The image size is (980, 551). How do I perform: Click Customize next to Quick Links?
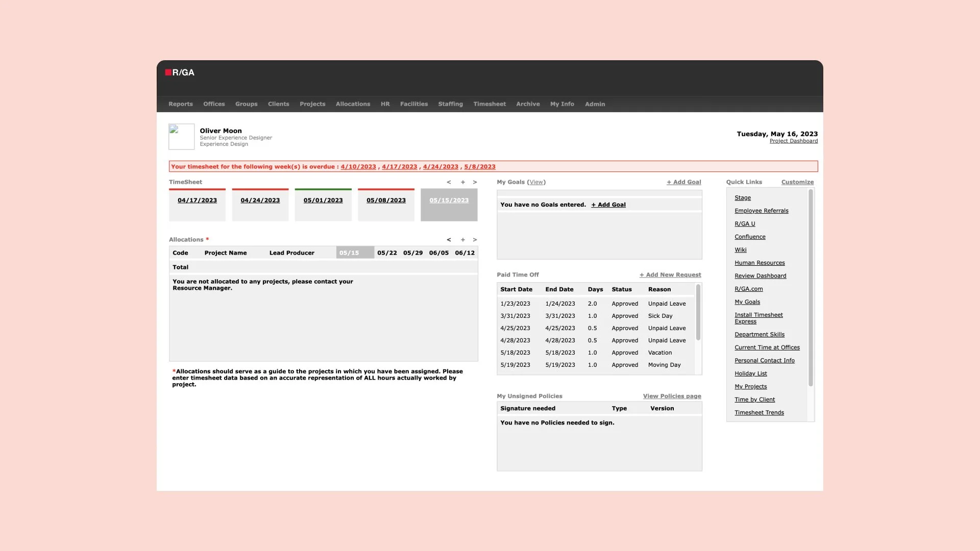[x=797, y=182]
